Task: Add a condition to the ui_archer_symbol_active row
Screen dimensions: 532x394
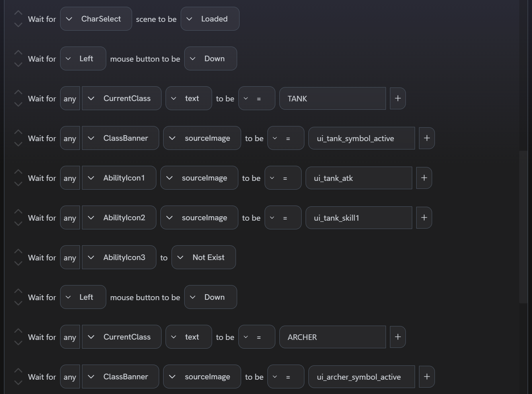Action: [427, 377]
